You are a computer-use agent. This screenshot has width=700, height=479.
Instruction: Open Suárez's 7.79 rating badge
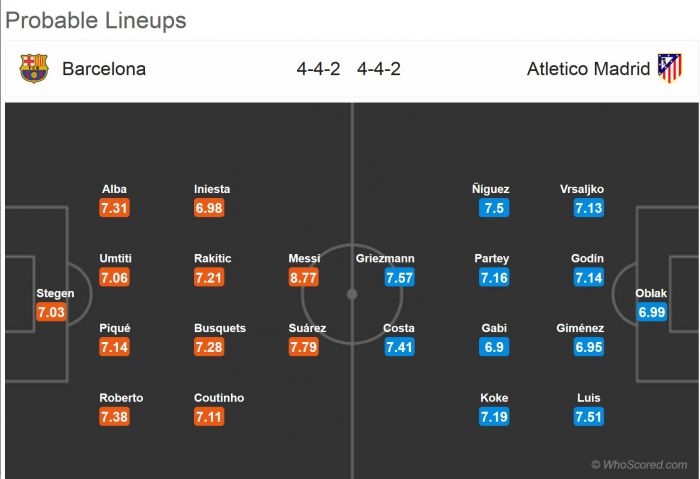click(303, 348)
